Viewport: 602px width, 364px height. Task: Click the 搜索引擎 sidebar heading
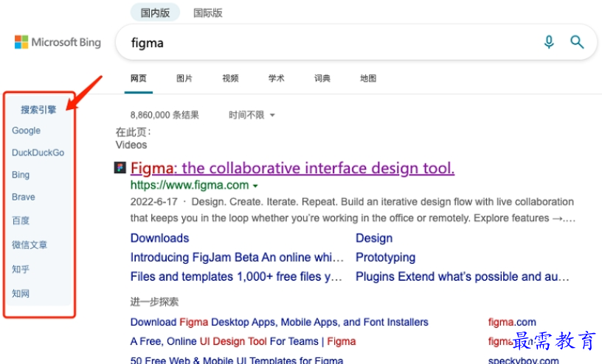point(38,110)
